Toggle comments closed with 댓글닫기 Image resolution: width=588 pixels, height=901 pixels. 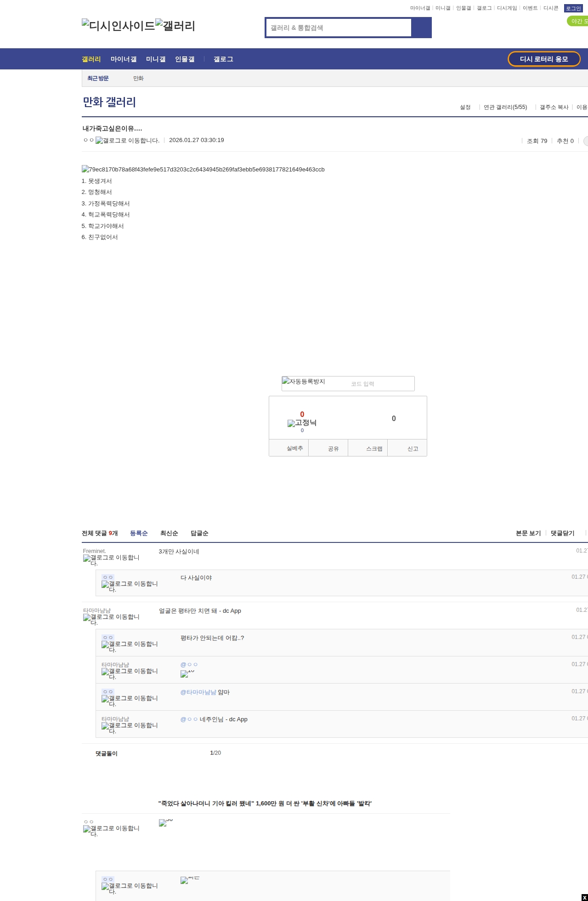562,533
